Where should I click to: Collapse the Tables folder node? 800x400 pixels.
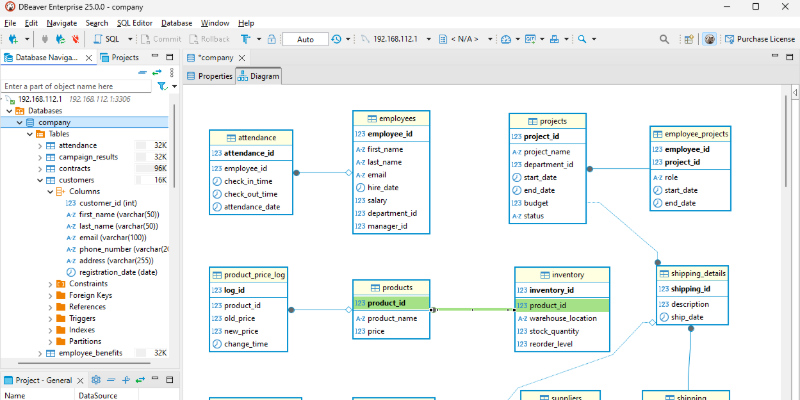[30, 134]
